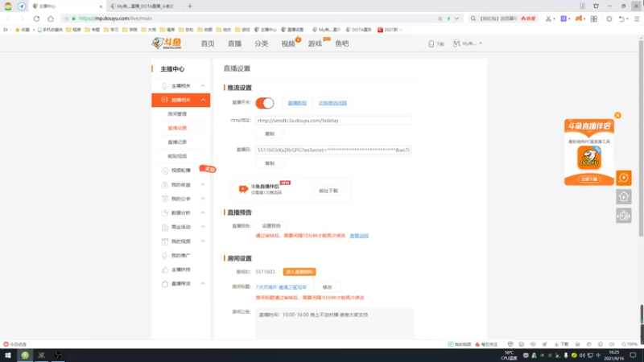The image size is (644, 362).
Task: Click the 修改 room title button
Action: click(327, 287)
